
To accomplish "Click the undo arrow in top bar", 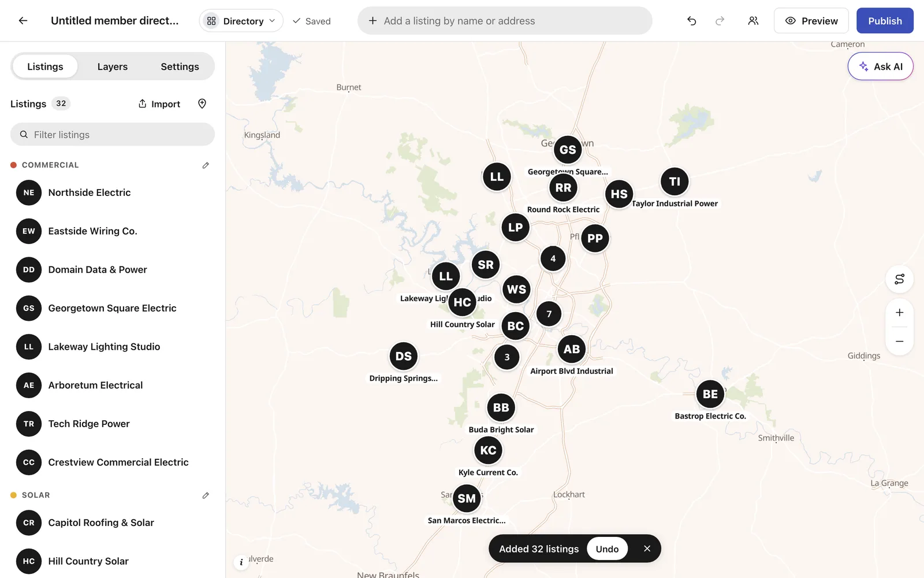I will tap(691, 21).
